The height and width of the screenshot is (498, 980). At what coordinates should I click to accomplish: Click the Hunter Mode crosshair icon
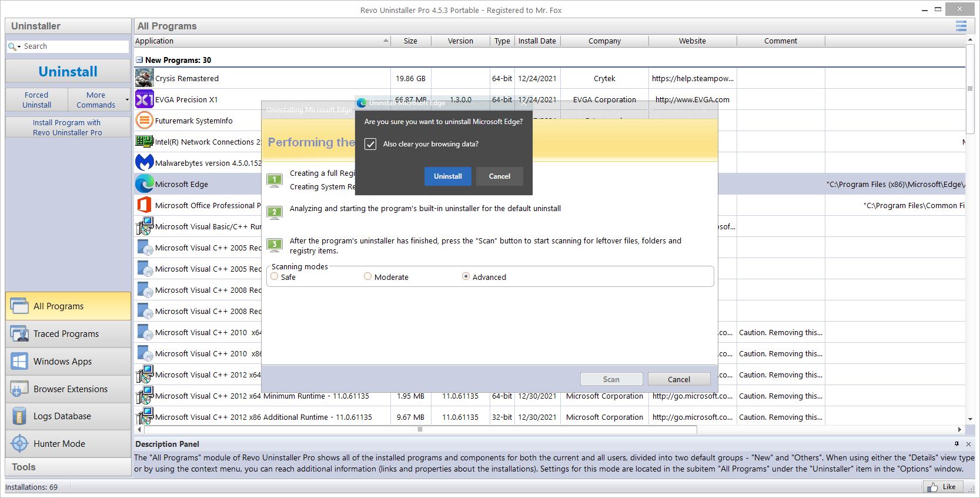coord(19,444)
